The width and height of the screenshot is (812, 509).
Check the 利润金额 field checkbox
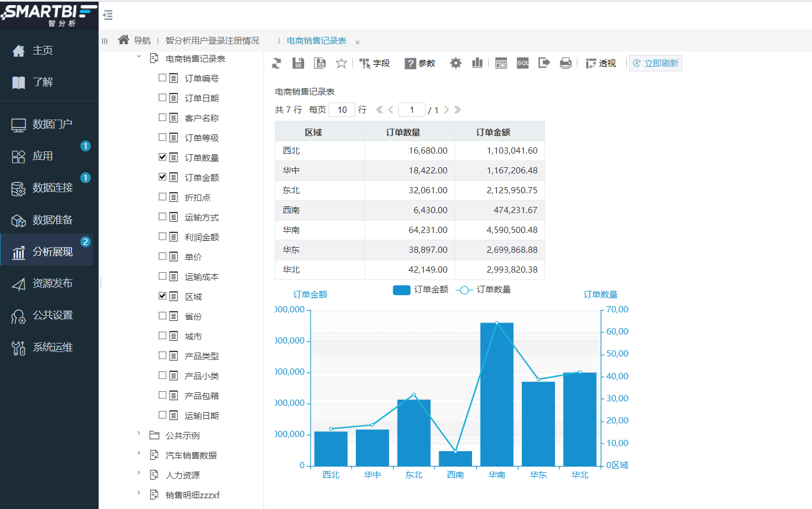[163, 236]
